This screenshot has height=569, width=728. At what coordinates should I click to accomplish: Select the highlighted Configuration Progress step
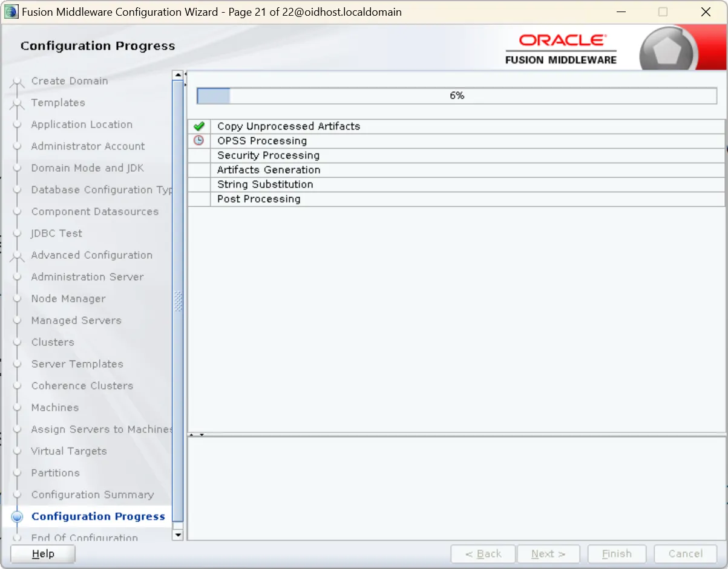[98, 516]
